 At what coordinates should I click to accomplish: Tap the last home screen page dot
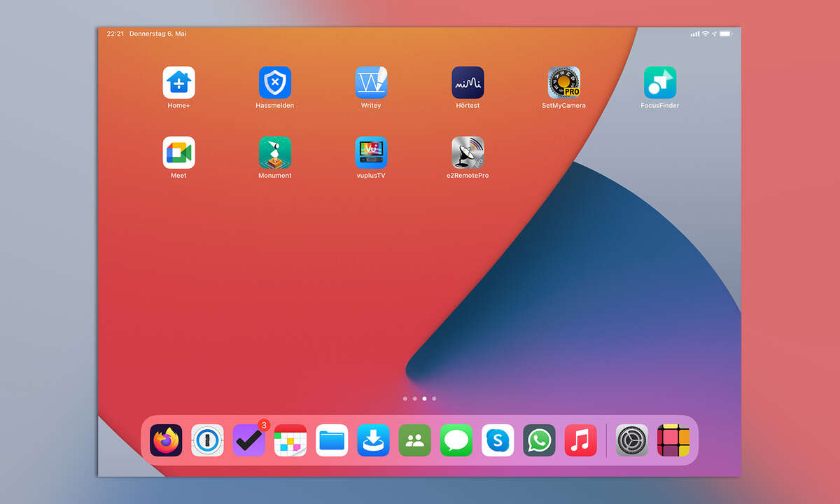[434, 398]
